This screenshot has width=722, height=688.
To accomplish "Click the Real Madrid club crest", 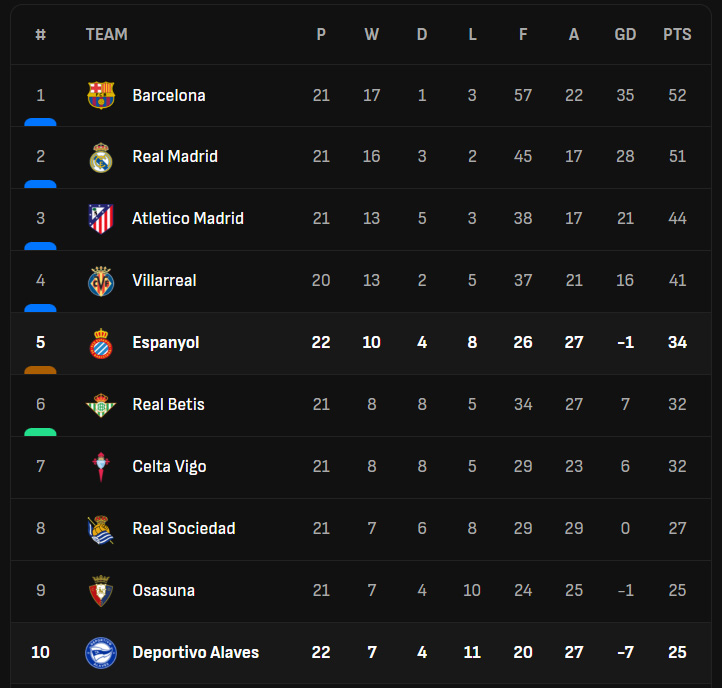I will point(101,158).
